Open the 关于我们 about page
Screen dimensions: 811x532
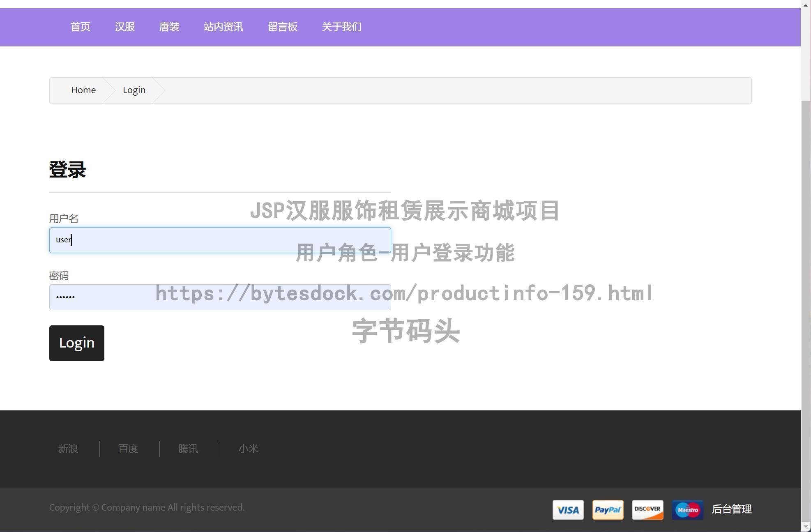click(341, 27)
